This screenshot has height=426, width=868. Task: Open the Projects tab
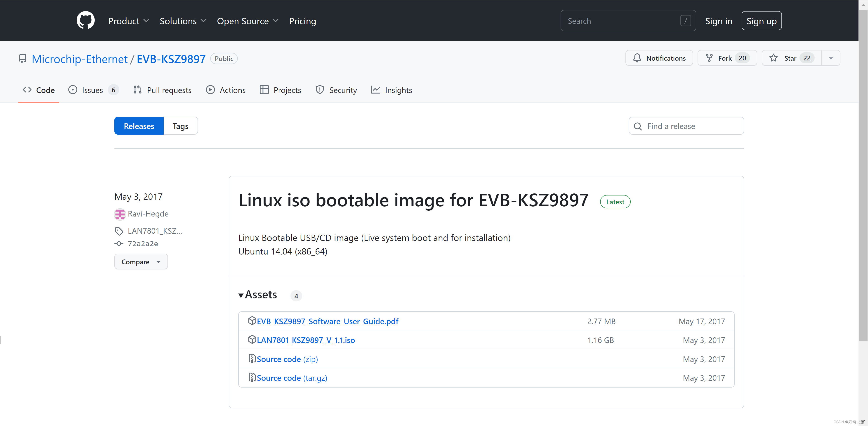coord(280,90)
